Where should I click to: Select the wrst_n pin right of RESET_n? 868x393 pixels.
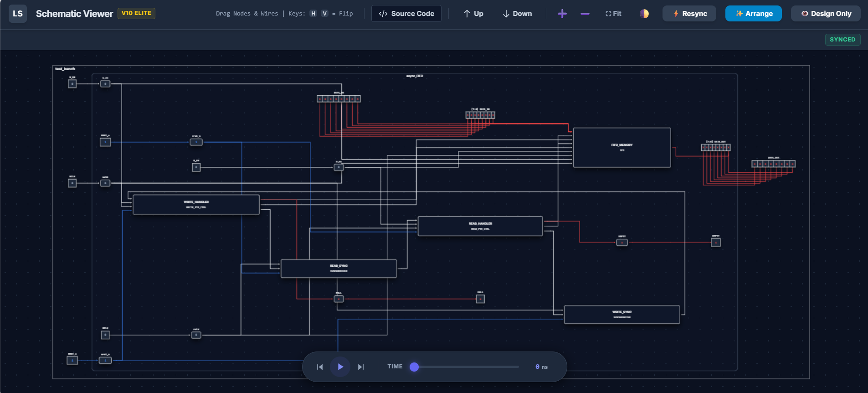pyautogui.click(x=196, y=142)
